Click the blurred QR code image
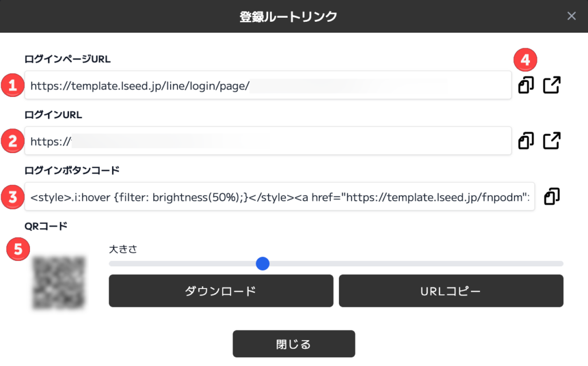588x366 pixels. click(59, 282)
